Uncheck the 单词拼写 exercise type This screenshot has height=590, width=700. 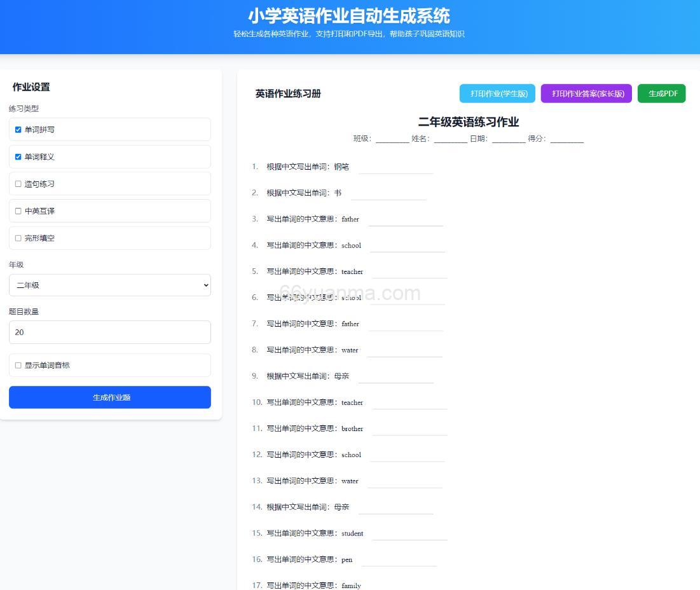18,130
